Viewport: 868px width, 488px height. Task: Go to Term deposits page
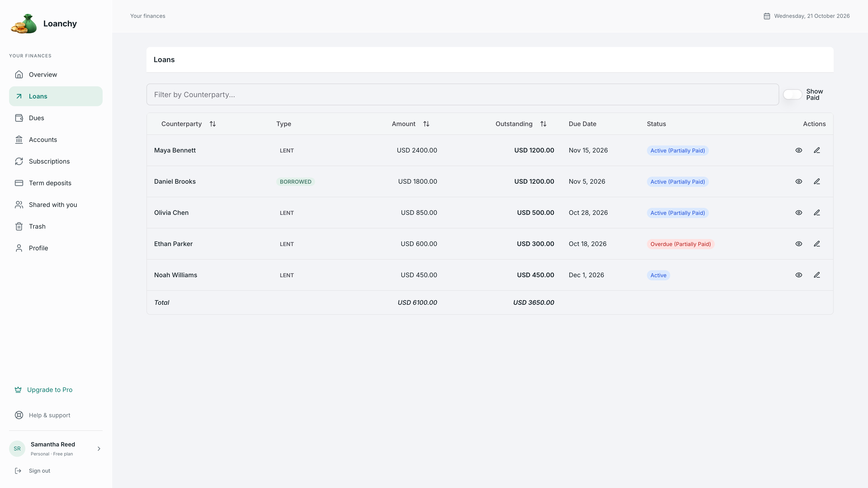point(56,183)
